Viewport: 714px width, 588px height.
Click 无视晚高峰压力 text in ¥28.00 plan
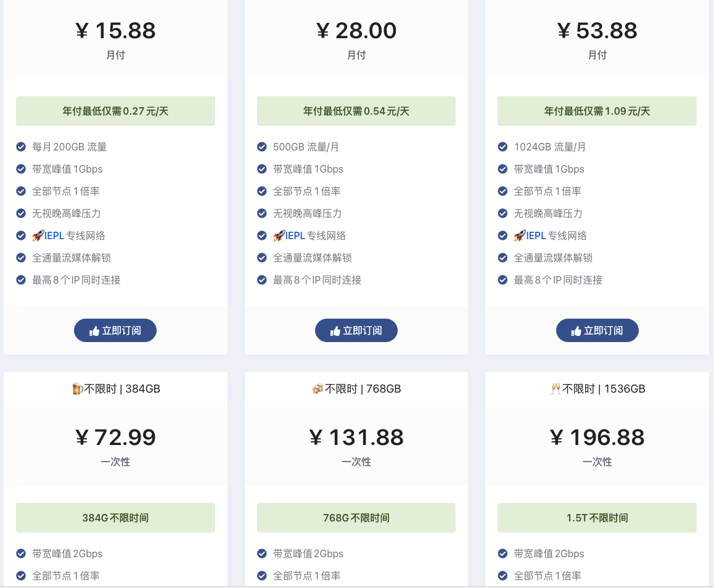coord(307,213)
